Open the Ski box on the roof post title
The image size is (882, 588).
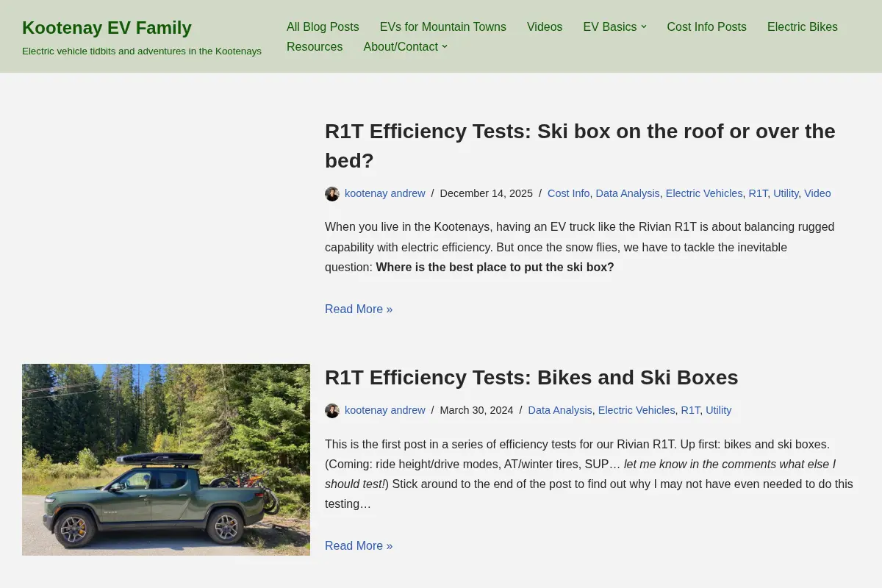tap(580, 146)
